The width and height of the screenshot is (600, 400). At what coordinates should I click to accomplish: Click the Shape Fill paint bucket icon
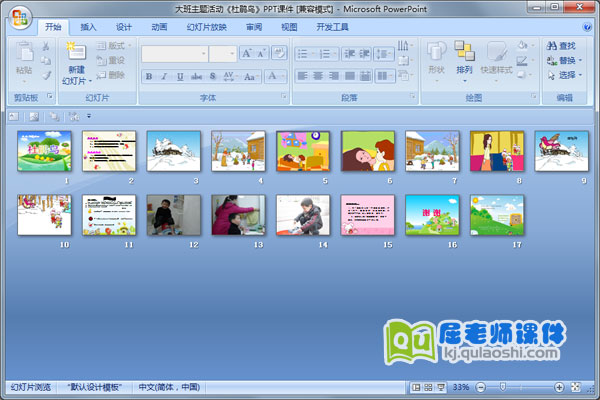523,46
